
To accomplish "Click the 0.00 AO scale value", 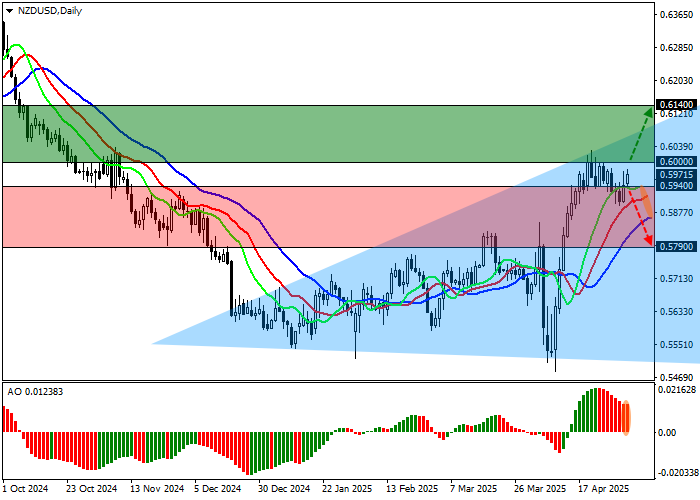I will 667,433.
